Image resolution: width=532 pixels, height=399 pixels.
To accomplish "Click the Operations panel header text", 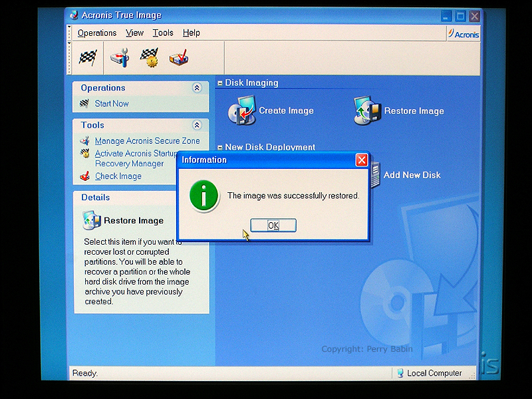I will tap(103, 88).
